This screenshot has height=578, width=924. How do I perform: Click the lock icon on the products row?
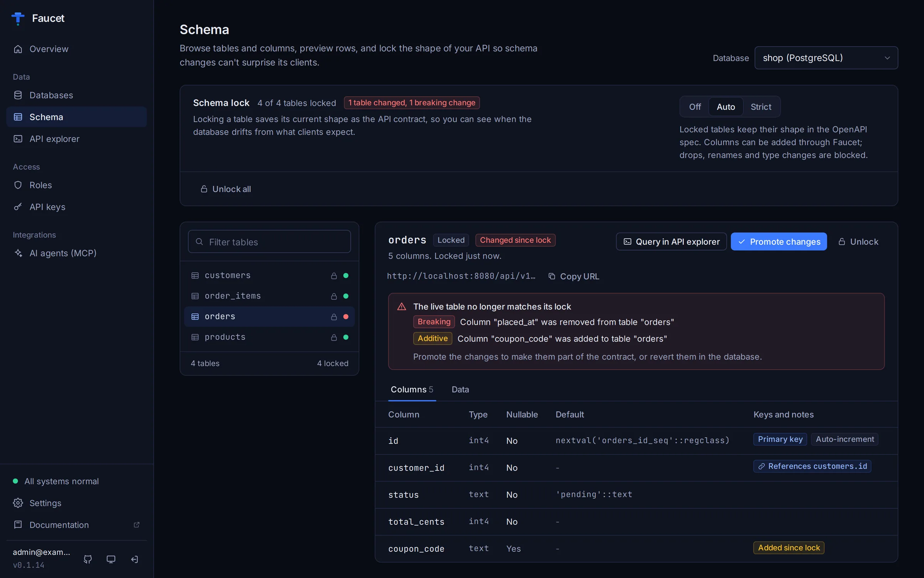pos(334,337)
